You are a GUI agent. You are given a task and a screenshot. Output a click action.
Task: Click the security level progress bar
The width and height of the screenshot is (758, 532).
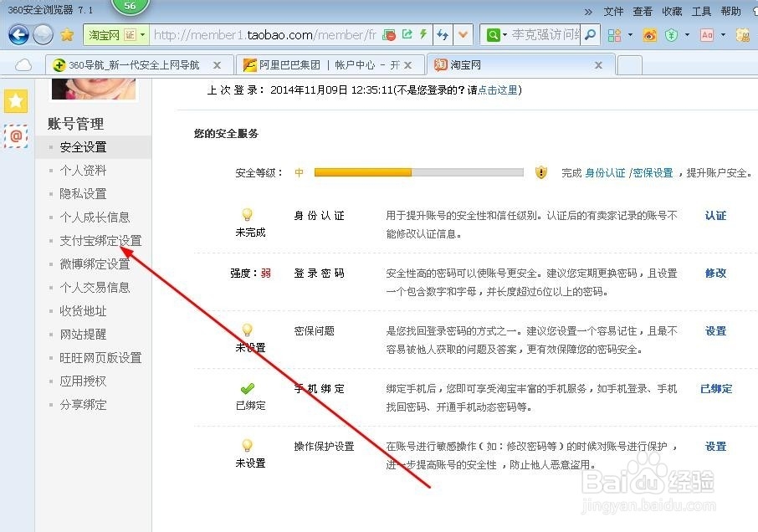coord(418,172)
